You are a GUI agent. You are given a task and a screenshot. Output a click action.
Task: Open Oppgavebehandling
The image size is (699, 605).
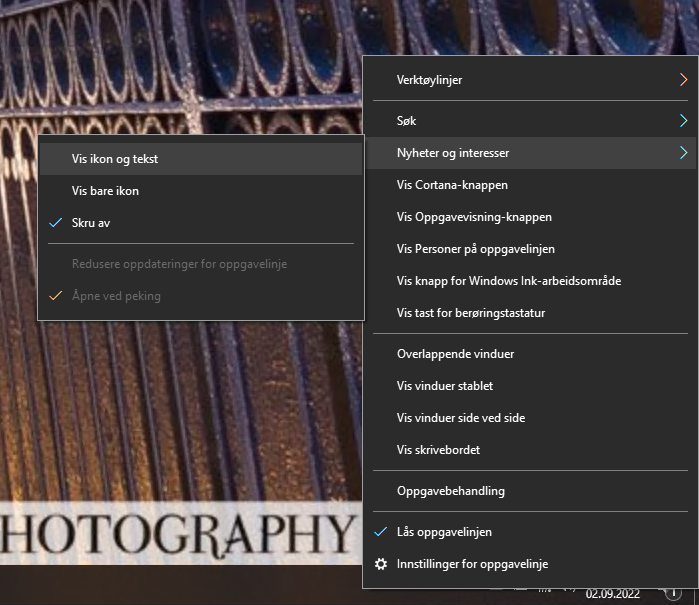point(530,491)
